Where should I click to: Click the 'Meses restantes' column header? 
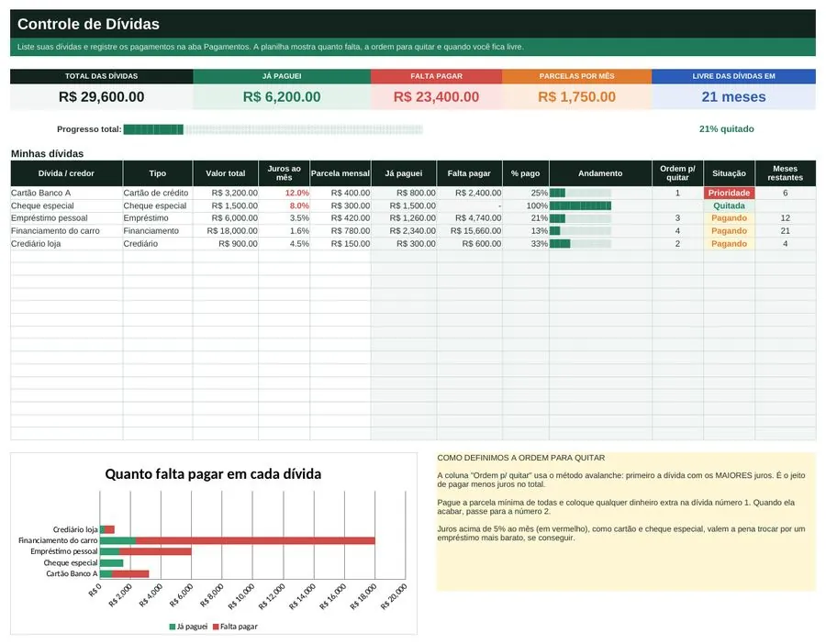coord(785,173)
